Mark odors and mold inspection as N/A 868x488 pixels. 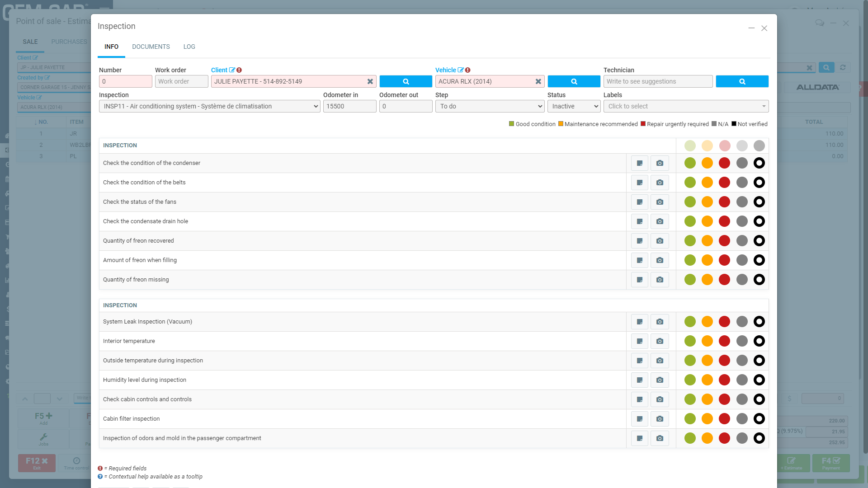click(x=742, y=438)
